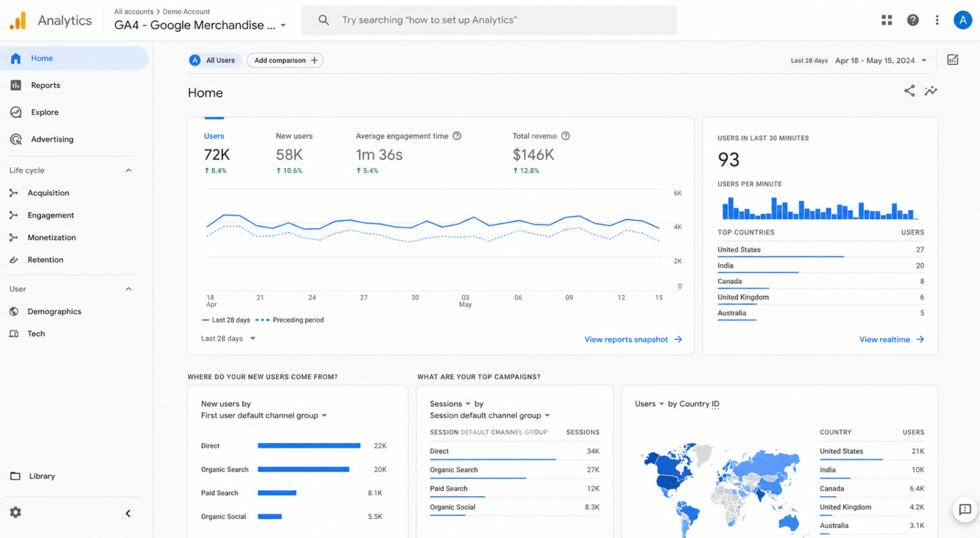Collapse the Life cycle section

point(129,170)
